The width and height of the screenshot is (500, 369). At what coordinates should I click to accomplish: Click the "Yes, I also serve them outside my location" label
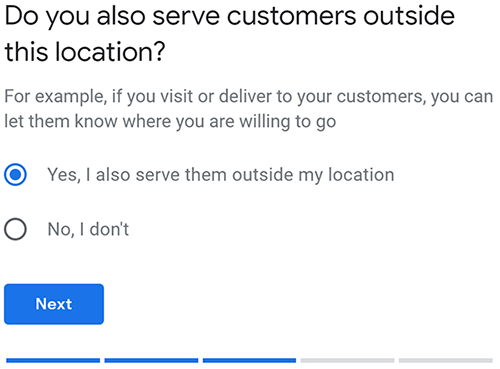[x=221, y=175]
